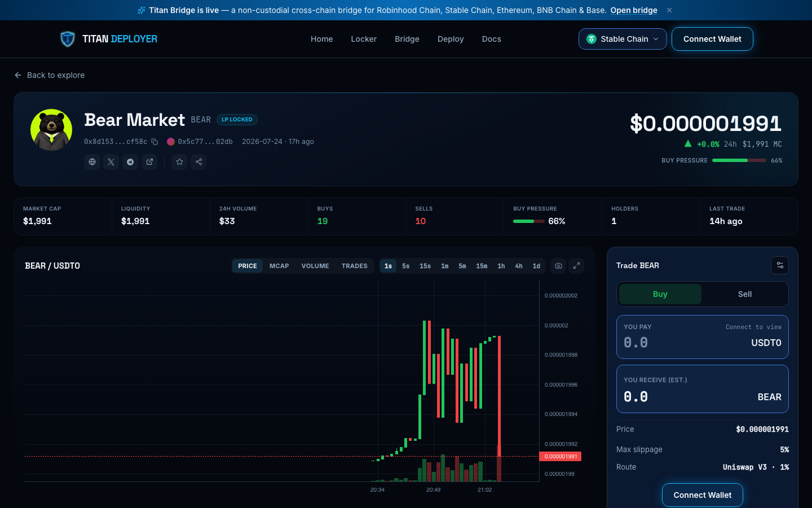Click the Route Uniswap V3 · 1% value
This screenshot has width=812, height=508.
point(756,467)
